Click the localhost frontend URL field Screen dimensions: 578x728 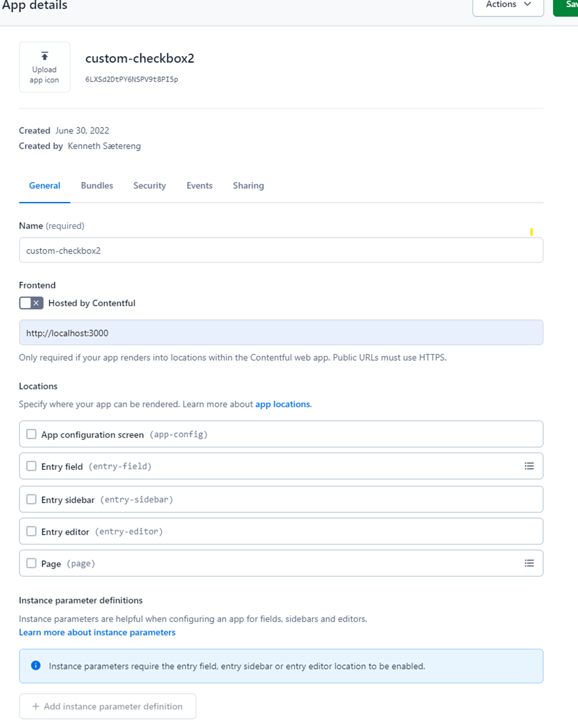[x=281, y=332]
